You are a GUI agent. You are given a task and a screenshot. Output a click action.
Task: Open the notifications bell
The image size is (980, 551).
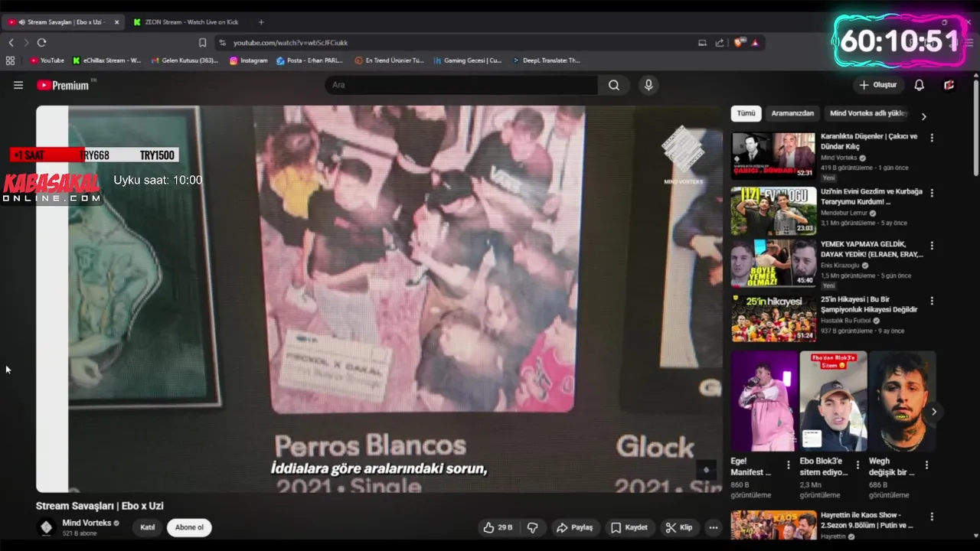click(919, 85)
